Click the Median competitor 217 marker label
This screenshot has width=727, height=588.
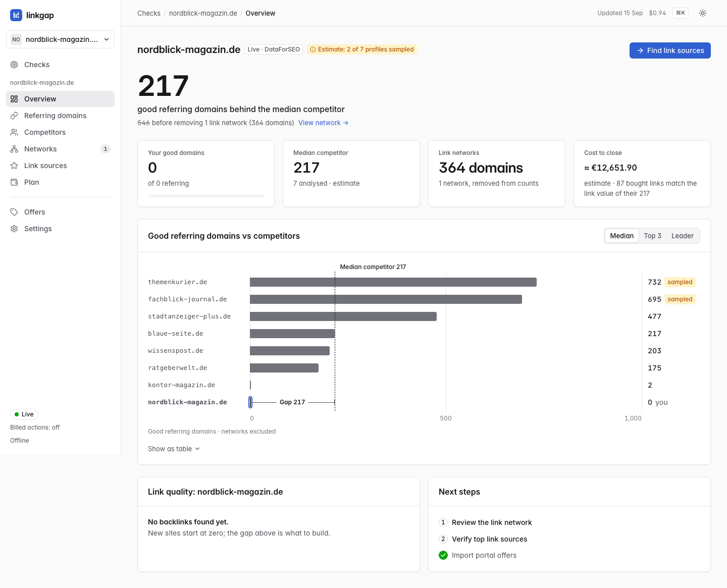coord(373,267)
